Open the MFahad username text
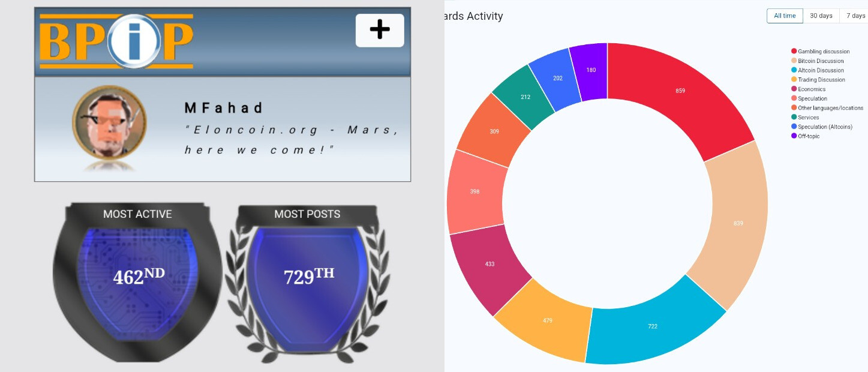Image resolution: width=868 pixels, height=372 pixels. [x=223, y=109]
